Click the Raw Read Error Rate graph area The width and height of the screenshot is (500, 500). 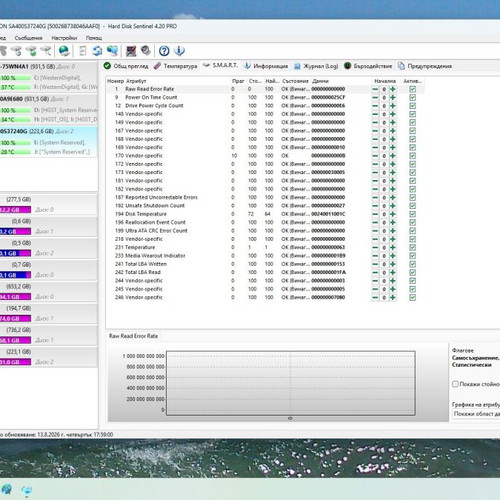tap(291, 383)
